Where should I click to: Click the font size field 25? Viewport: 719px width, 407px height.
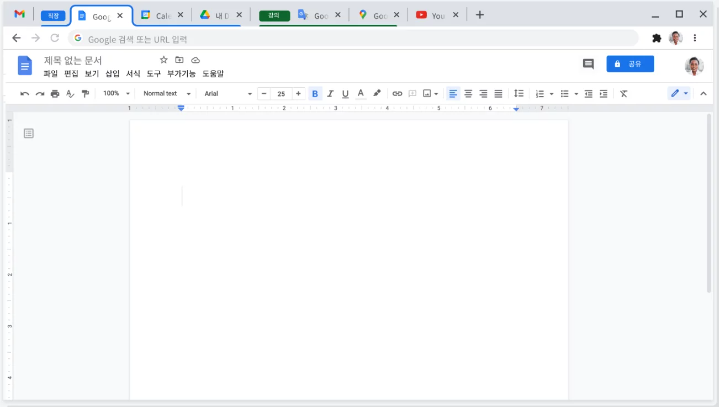pyautogui.click(x=281, y=94)
